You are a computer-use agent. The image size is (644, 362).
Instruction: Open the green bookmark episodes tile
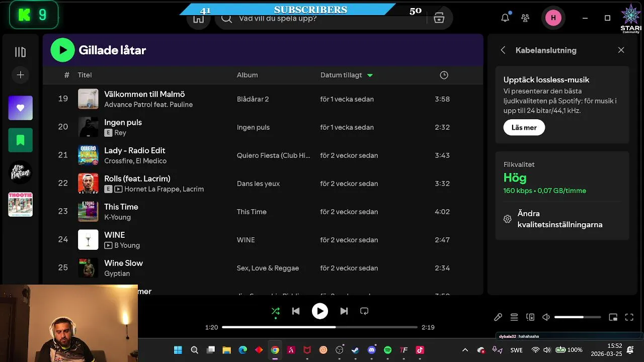click(x=21, y=140)
